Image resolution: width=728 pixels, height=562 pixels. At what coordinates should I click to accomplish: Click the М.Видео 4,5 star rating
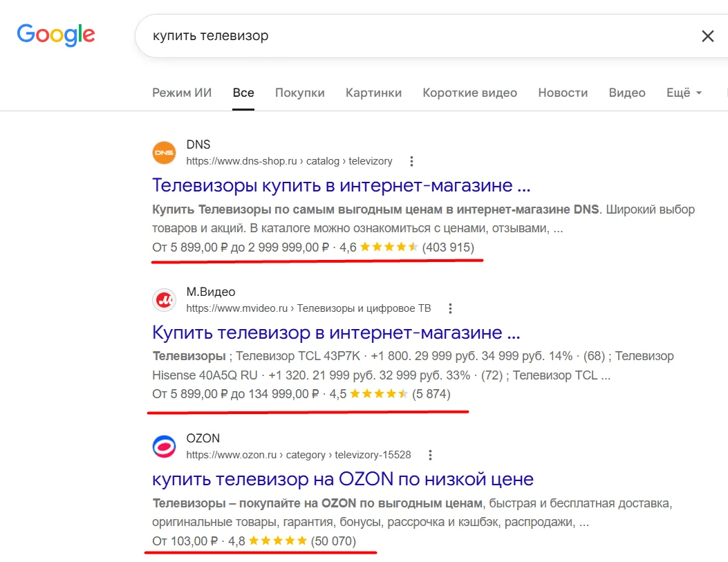click(368, 394)
